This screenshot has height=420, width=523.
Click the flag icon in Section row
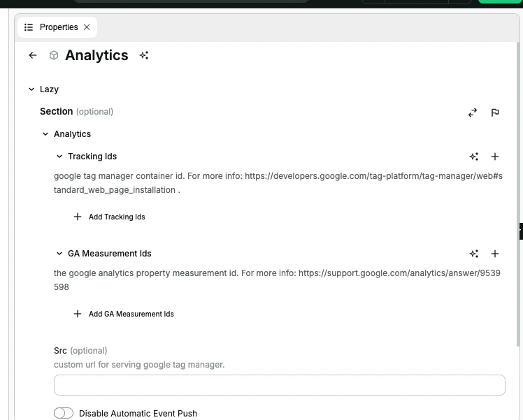click(495, 113)
